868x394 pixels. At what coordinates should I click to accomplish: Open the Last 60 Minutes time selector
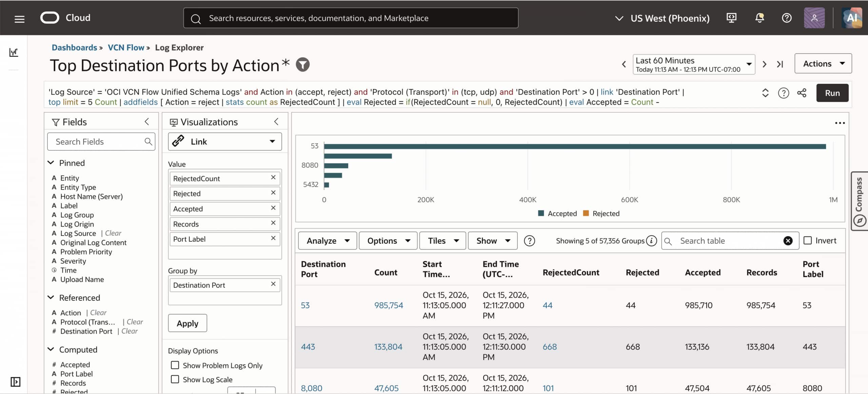pyautogui.click(x=693, y=64)
